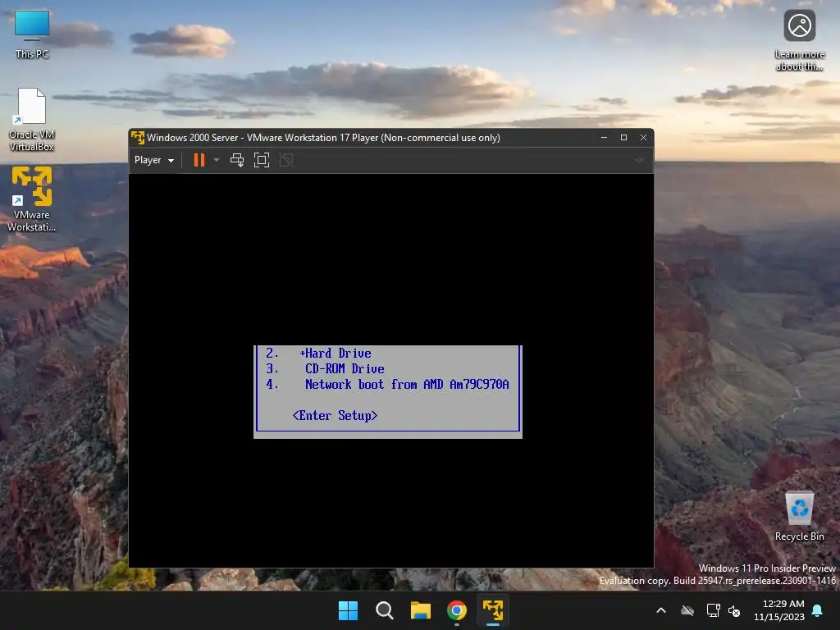Viewport: 840px width, 630px height.
Task: Click the VMware logo in title bar
Action: click(138, 138)
